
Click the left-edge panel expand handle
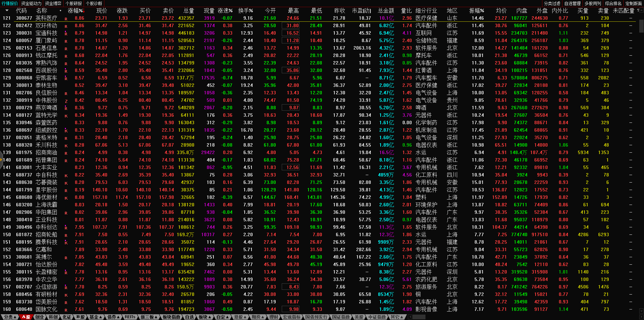[1, 160]
